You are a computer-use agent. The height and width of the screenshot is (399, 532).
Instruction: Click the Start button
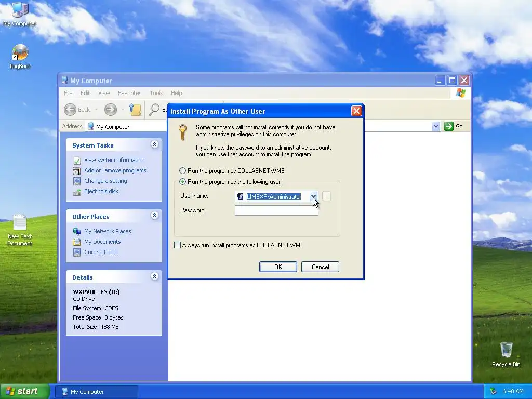click(25, 392)
